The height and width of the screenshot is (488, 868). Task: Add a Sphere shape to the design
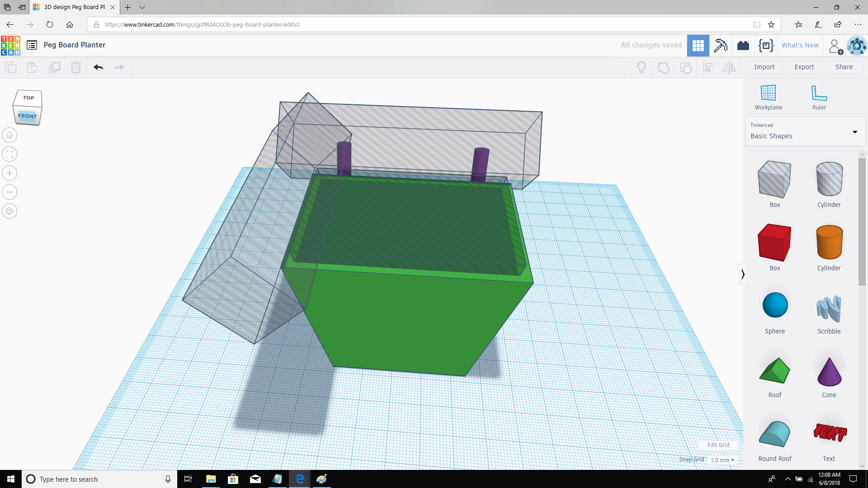tap(774, 305)
